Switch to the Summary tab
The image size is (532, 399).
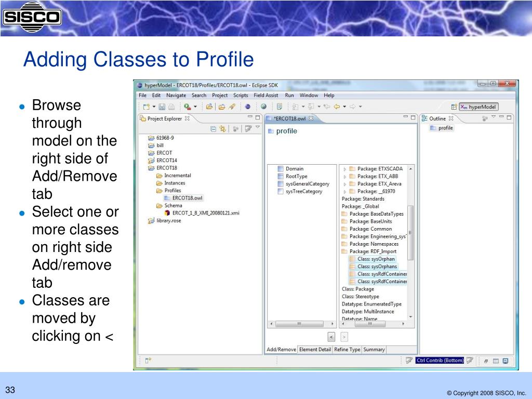374,350
